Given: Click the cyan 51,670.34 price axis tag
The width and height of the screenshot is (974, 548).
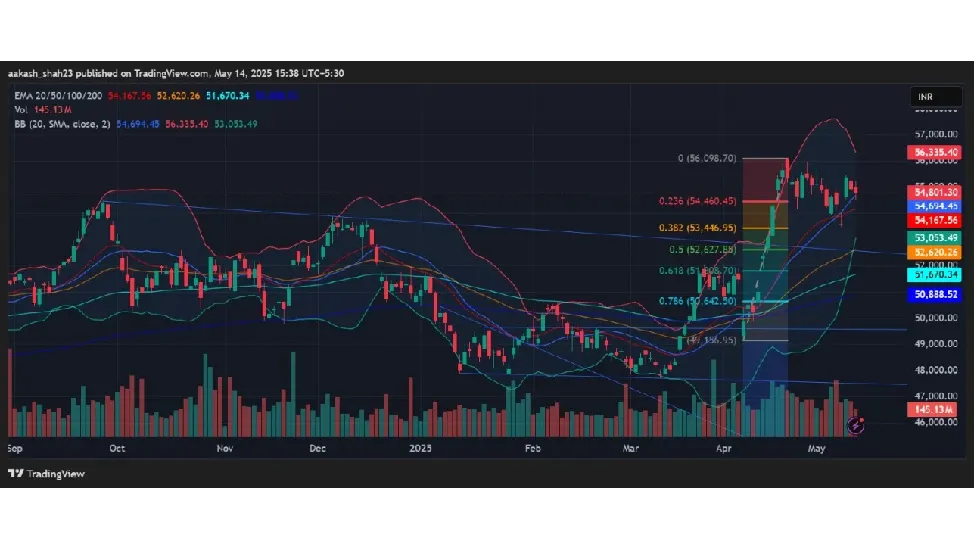Looking at the screenshot, I should coord(934,274).
